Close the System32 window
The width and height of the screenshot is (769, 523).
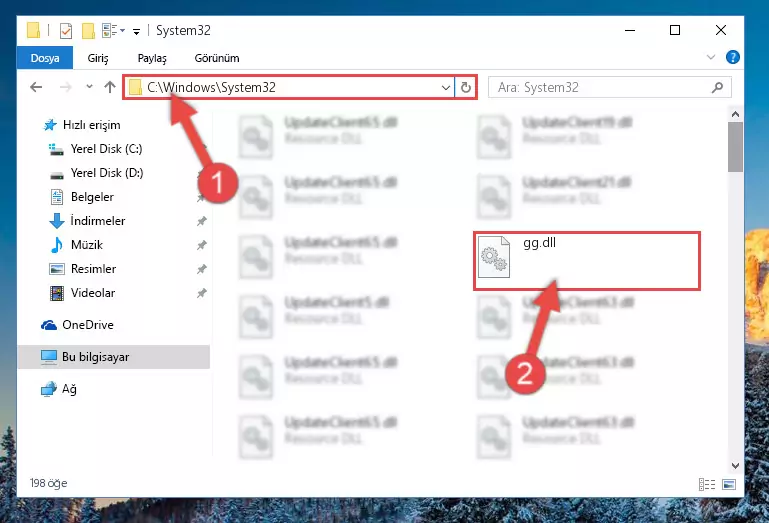(720, 30)
